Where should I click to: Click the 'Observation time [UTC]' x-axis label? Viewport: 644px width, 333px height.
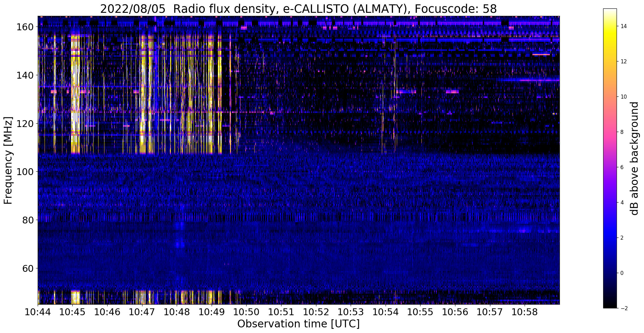[298, 324]
